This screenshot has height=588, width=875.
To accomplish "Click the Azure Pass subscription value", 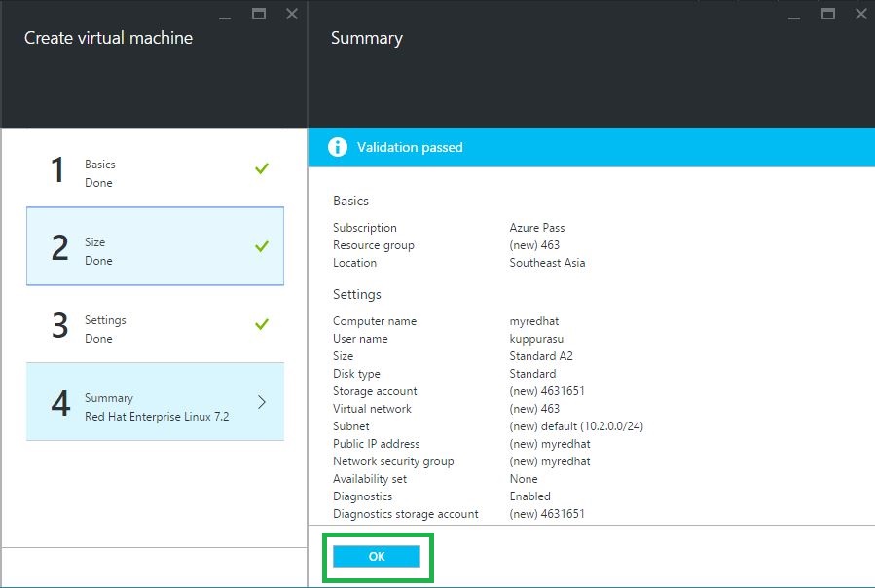I will click(x=536, y=228).
